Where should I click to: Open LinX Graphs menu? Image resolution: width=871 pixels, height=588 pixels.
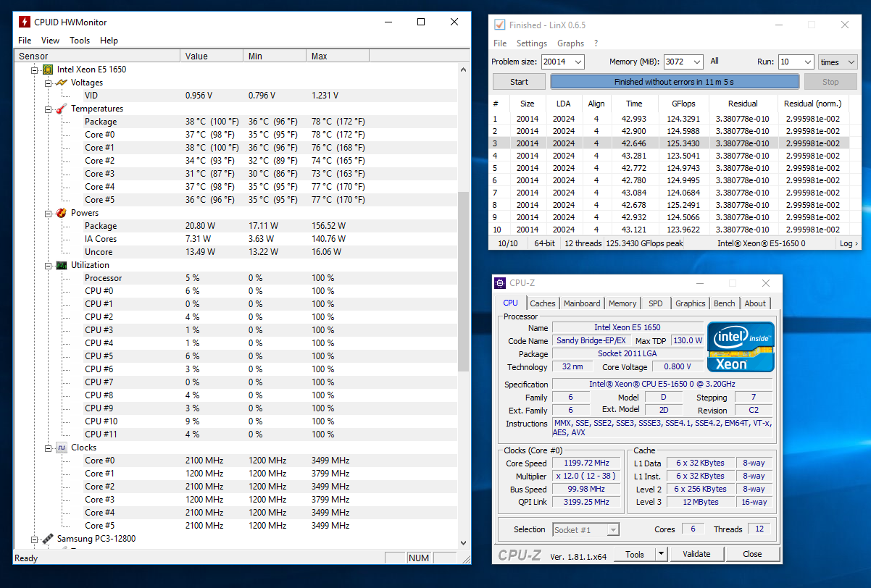570,43
